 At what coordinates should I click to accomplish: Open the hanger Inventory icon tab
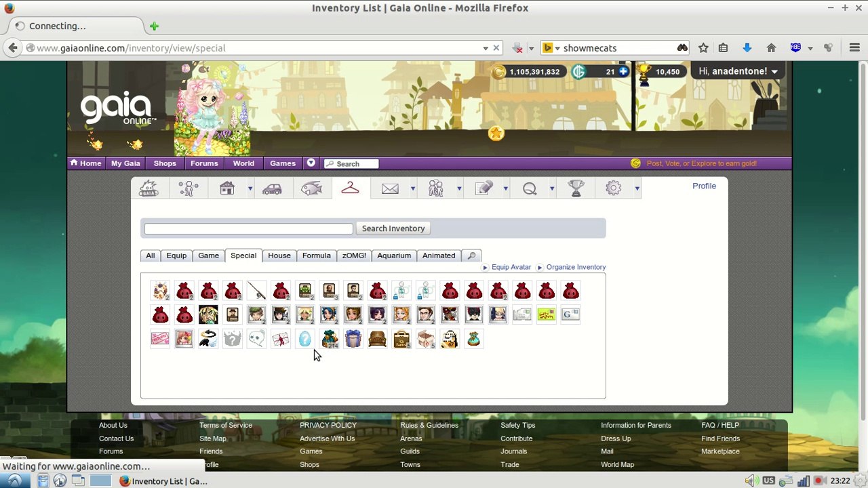point(350,188)
